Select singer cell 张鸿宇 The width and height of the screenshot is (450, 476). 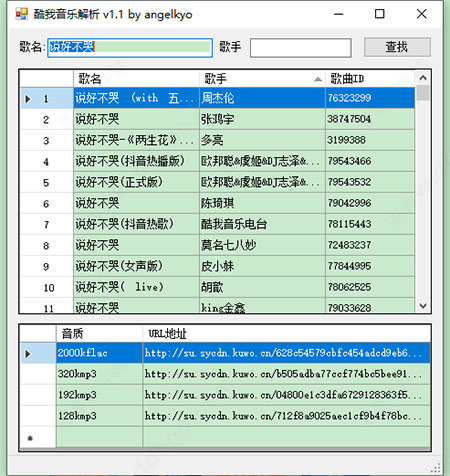pyautogui.click(x=262, y=119)
